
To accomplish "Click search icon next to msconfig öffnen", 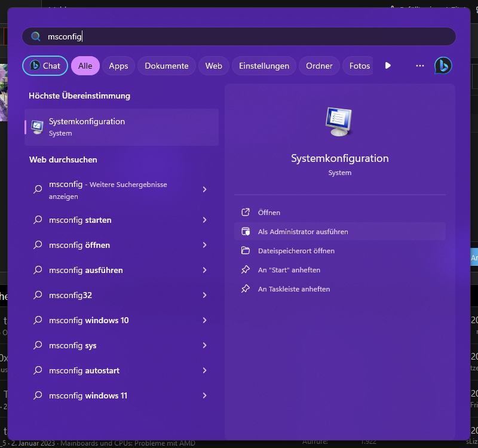I will 38,245.
